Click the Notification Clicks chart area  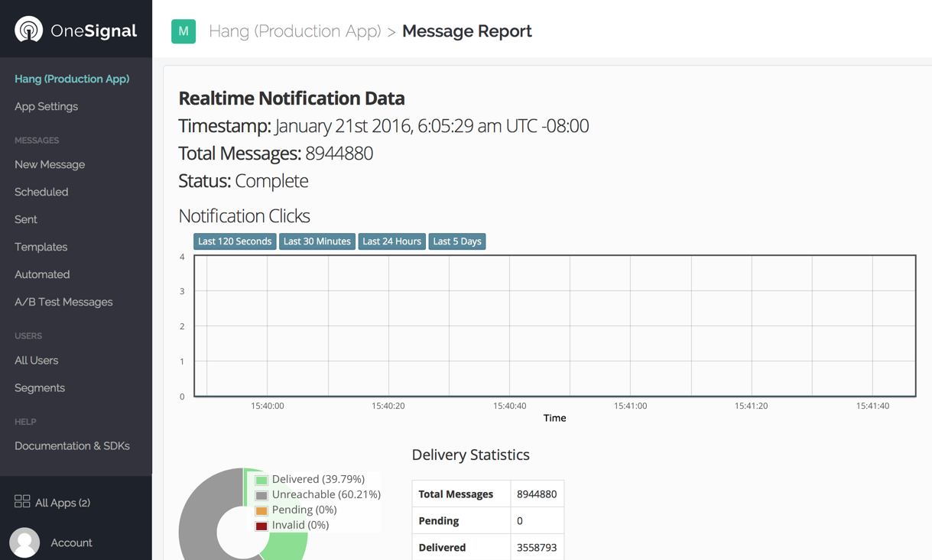coord(555,326)
